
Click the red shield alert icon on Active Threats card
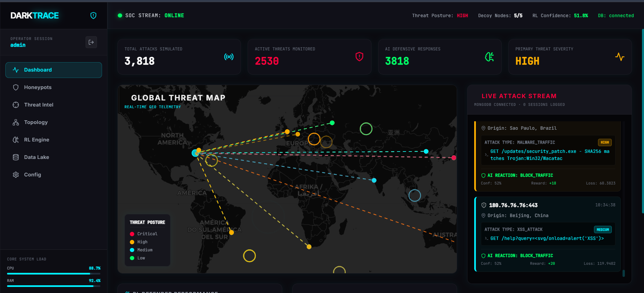click(359, 57)
